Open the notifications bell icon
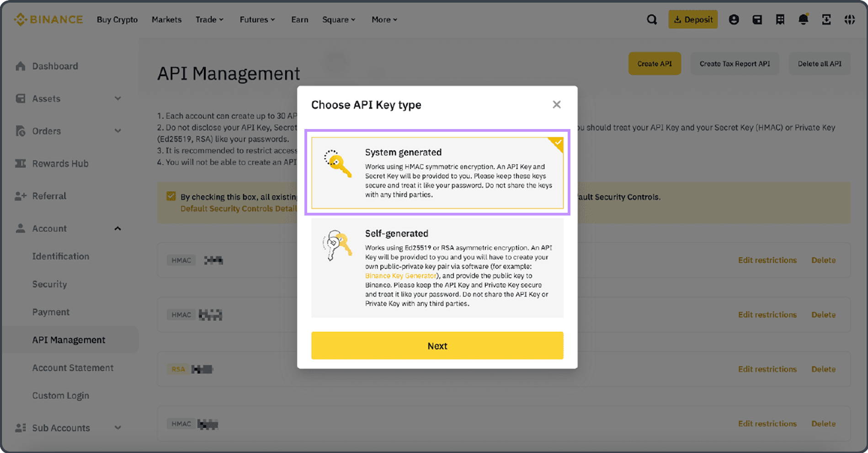The image size is (868, 453). pyautogui.click(x=803, y=19)
